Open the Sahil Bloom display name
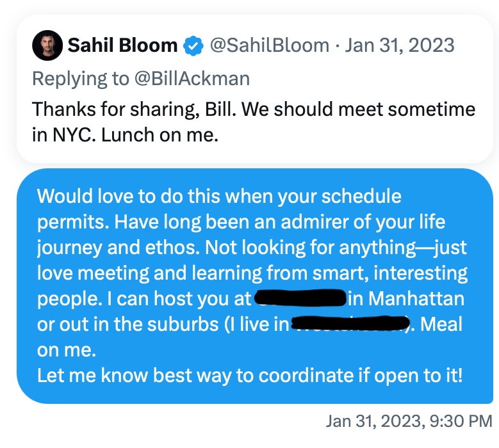Screen dimensions: 499x448 click(122, 45)
